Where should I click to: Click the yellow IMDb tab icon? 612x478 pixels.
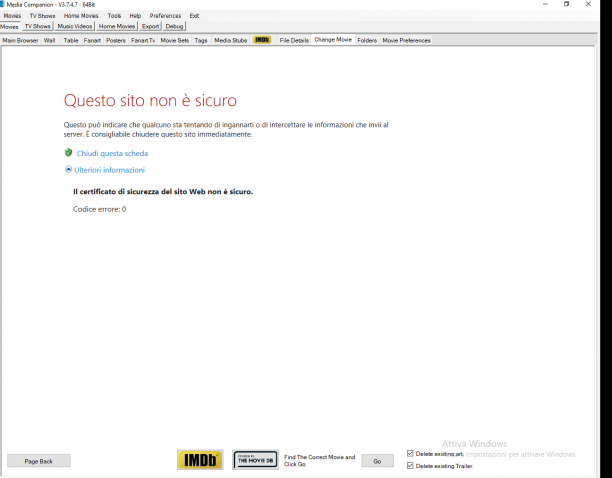click(x=262, y=40)
